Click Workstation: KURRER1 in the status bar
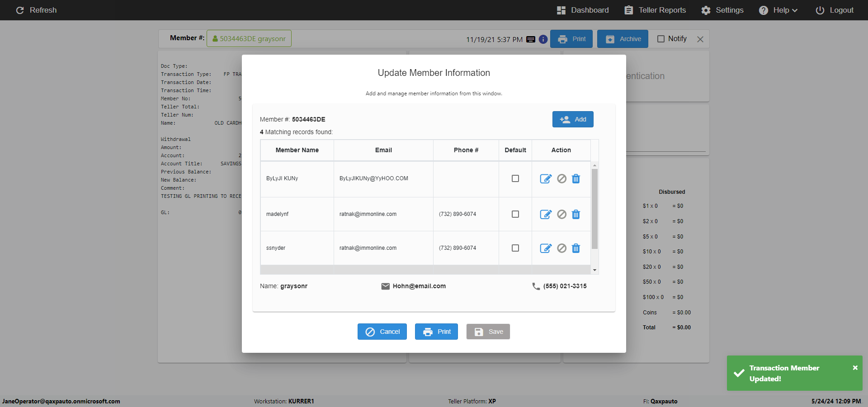The height and width of the screenshot is (407, 868). 284,401
